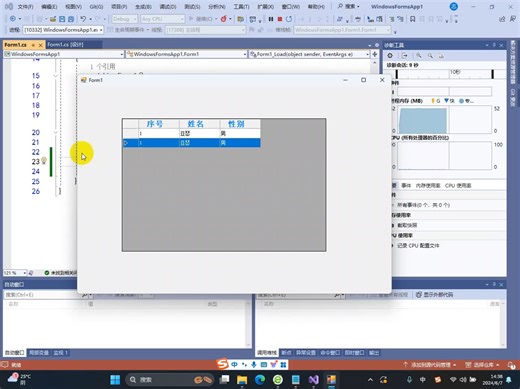Switch to the CPU 使用率 tab
Screen dimensions: 520x389
[458, 186]
